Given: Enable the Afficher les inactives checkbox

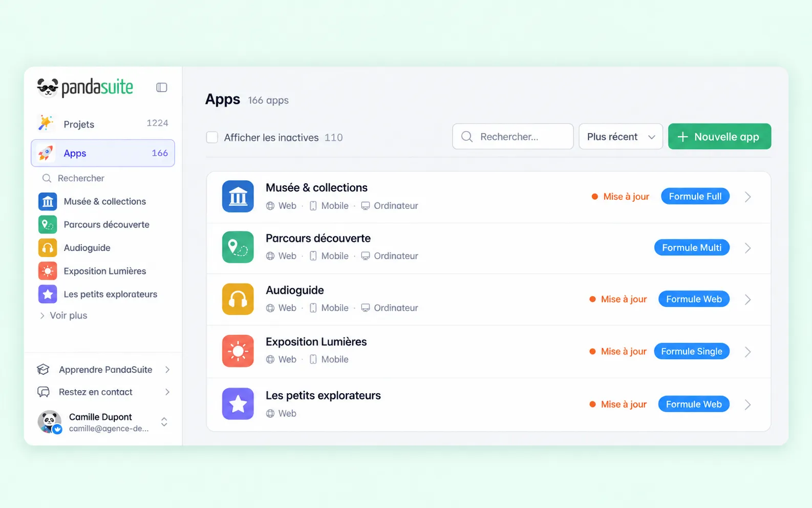Looking at the screenshot, I should tap(212, 137).
